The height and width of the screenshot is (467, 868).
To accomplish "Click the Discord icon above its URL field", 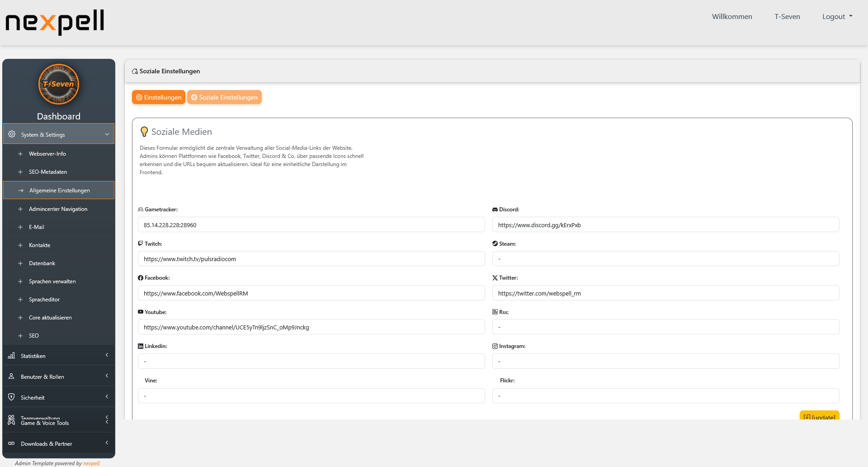I will click(x=495, y=209).
